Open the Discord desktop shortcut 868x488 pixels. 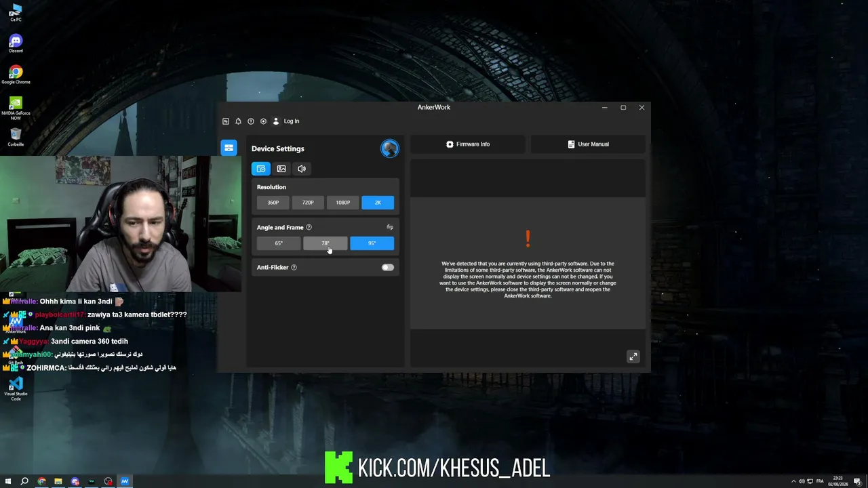tap(16, 43)
